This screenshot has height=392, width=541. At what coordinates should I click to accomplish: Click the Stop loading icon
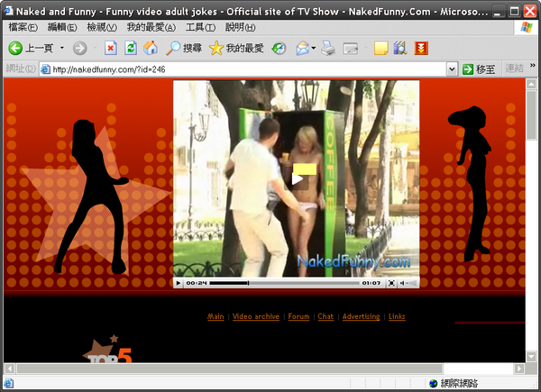[110, 48]
